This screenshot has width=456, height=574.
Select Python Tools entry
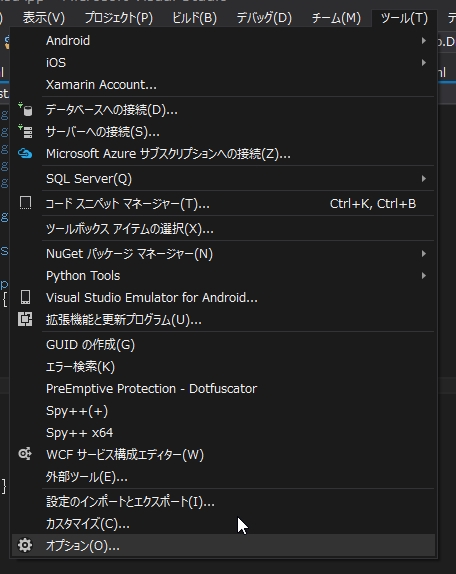coord(223,275)
